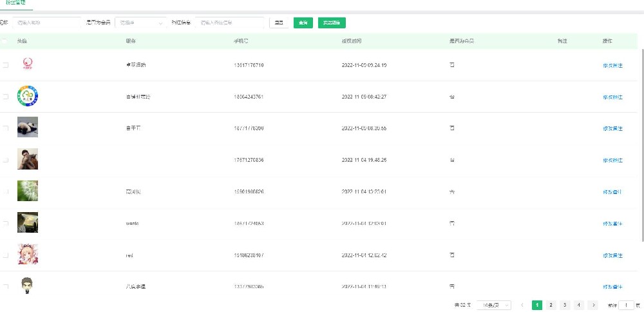Open the items-per-page dropdown

[495, 305]
